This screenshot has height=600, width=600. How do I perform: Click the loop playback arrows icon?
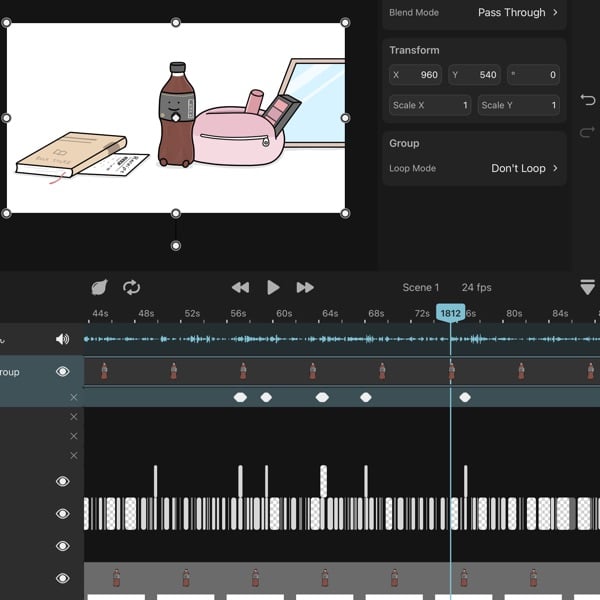click(131, 287)
